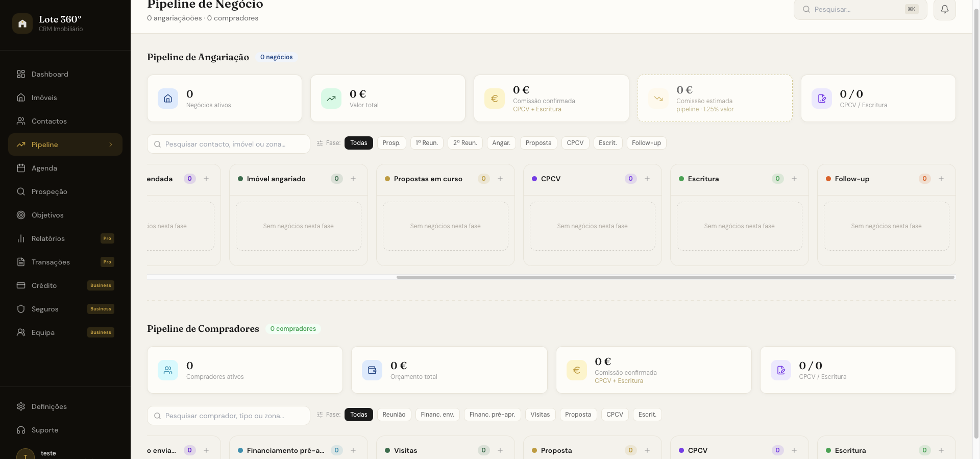The height and width of the screenshot is (459, 980).
Task: Click the '0 compradores' badge
Action: coord(293,329)
